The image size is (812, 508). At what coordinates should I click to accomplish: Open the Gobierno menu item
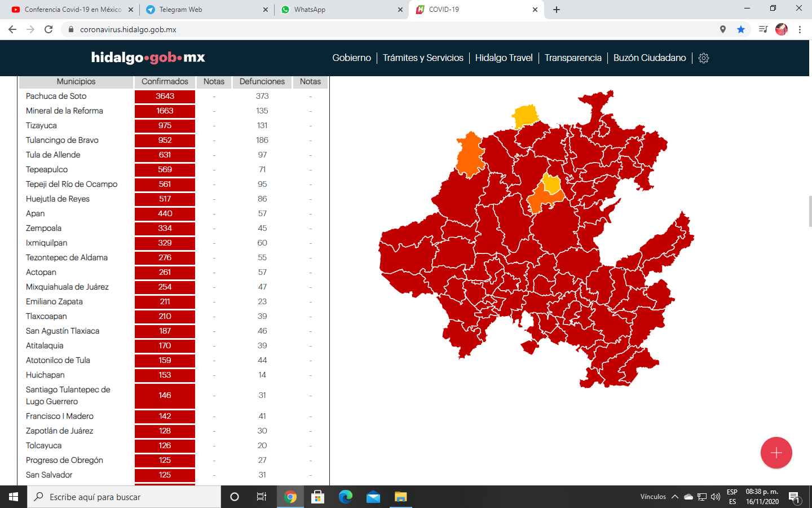351,58
